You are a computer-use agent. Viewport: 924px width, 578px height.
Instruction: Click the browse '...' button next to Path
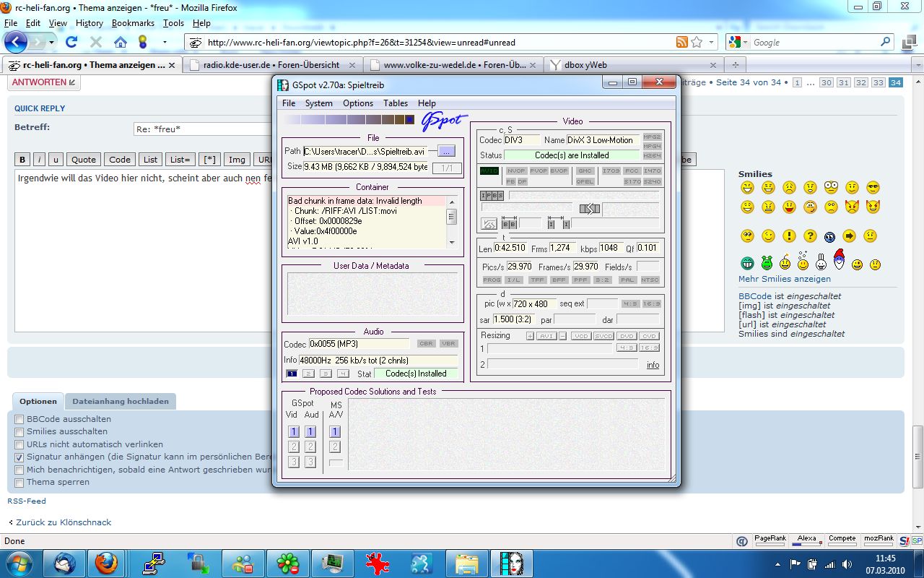[447, 151]
